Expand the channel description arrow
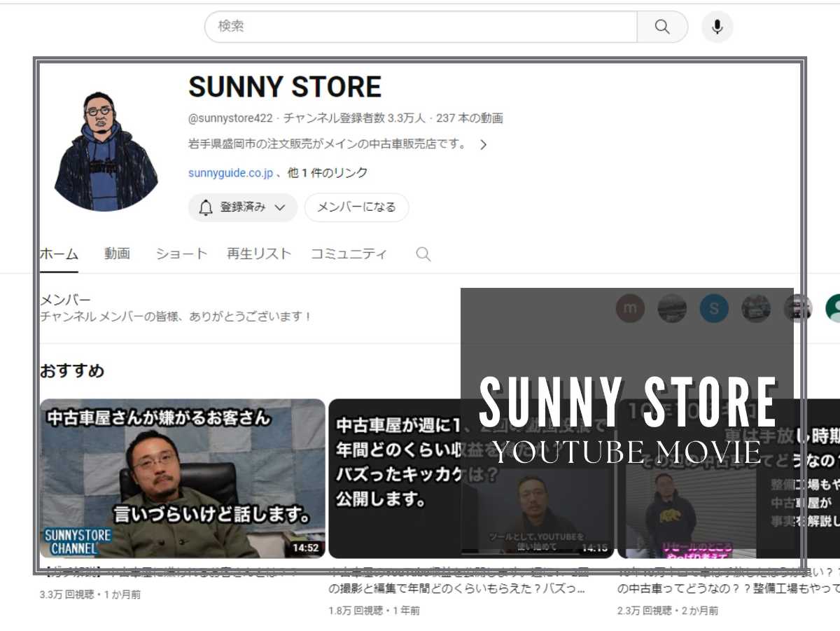Viewport: 840px width, 631px height. [x=484, y=144]
